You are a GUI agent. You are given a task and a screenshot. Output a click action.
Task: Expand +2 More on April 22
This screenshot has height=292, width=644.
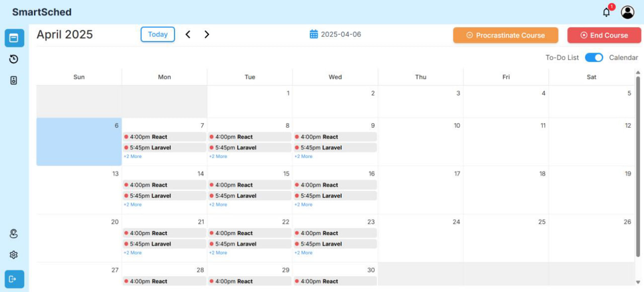pyautogui.click(x=218, y=253)
